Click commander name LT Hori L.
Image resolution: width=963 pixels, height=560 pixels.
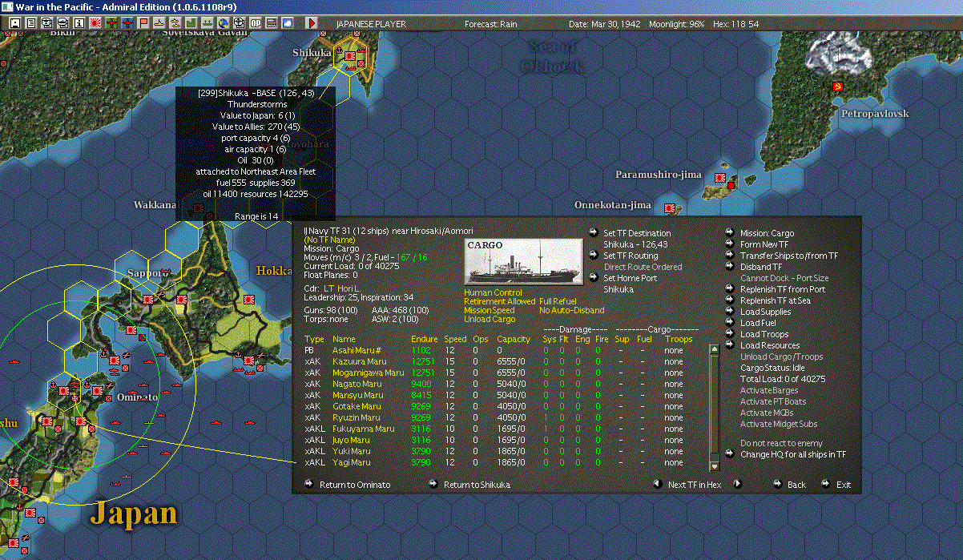click(340, 288)
